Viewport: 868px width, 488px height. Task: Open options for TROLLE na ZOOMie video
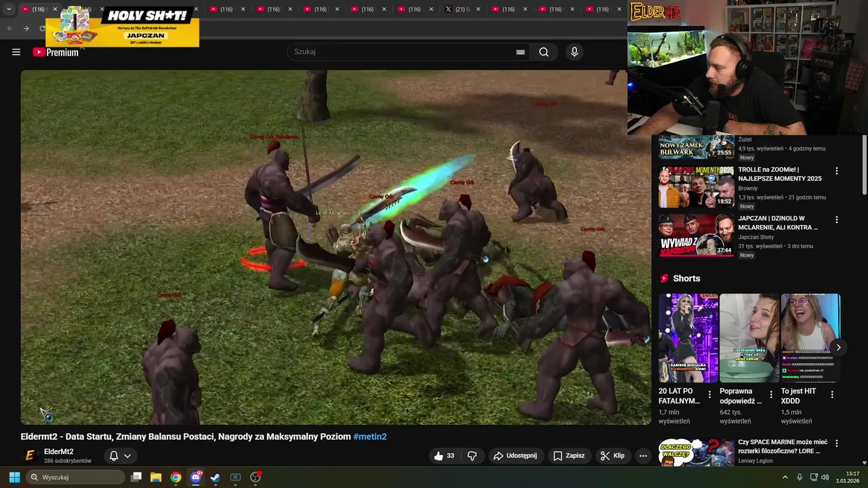836,171
